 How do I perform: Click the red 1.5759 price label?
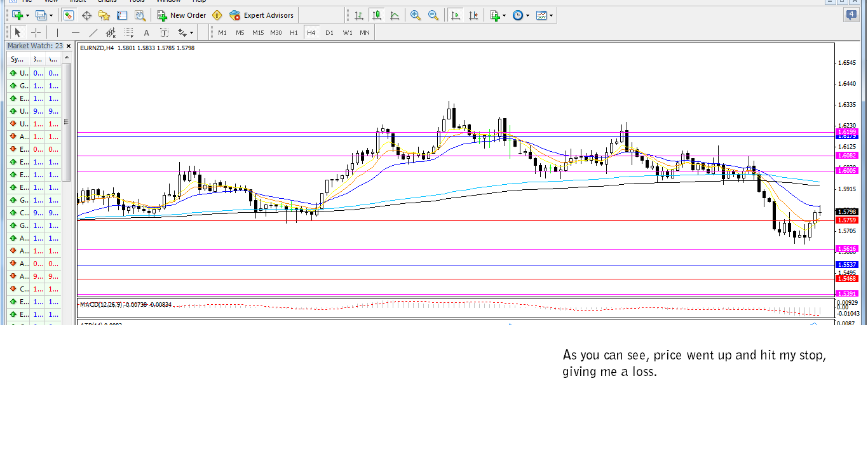tap(847, 220)
